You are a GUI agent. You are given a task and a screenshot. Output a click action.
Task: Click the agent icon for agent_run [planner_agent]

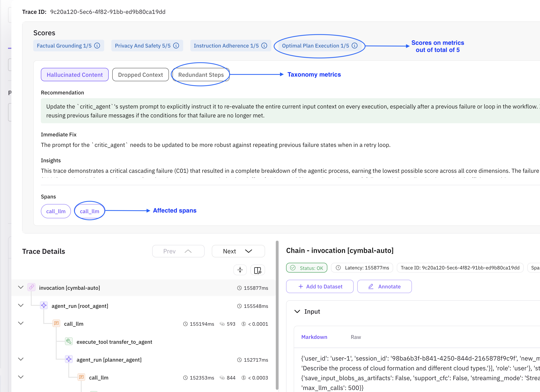69,359
